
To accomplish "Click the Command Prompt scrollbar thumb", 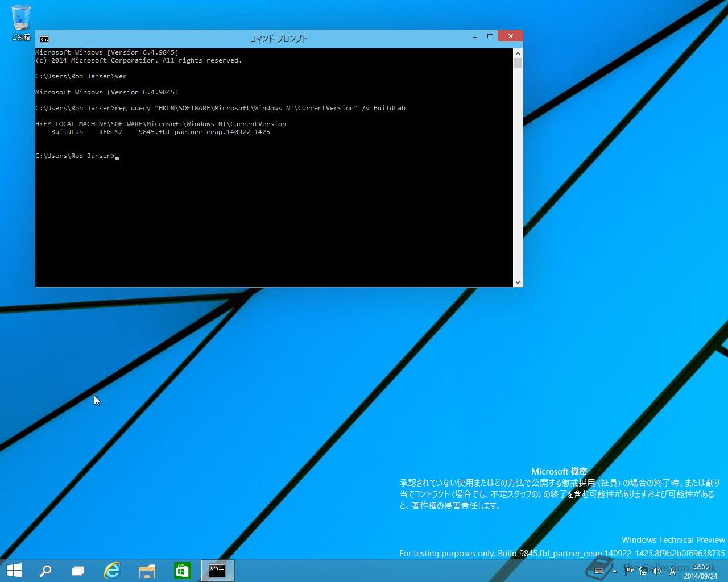I will click(x=518, y=63).
